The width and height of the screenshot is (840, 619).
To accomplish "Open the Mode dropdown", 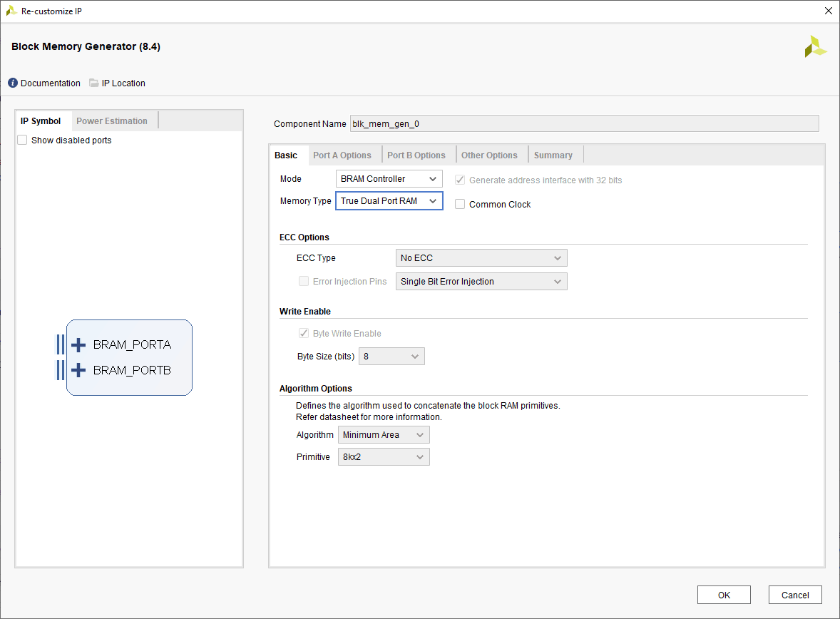I will [x=389, y=179].
